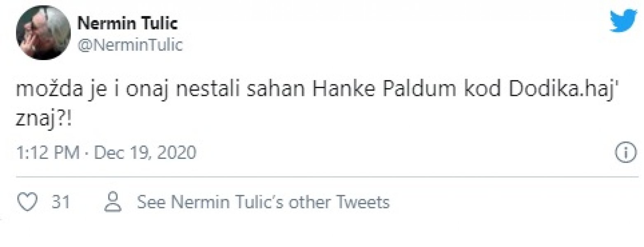644x247 pixels.
Task: Click the "Dec 19, 2020" date
Action: [145, 153]
